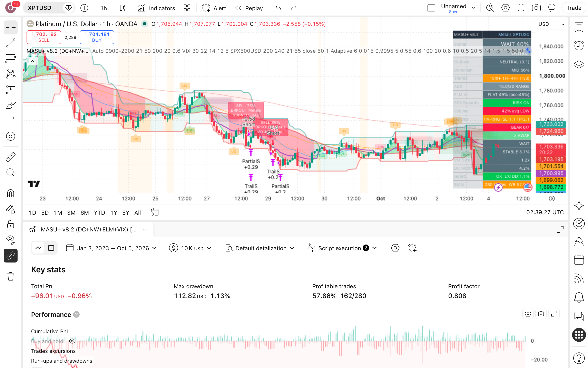The image size is (588, 368).
Task: Create an Alert
Action: [x=214, y=8]
